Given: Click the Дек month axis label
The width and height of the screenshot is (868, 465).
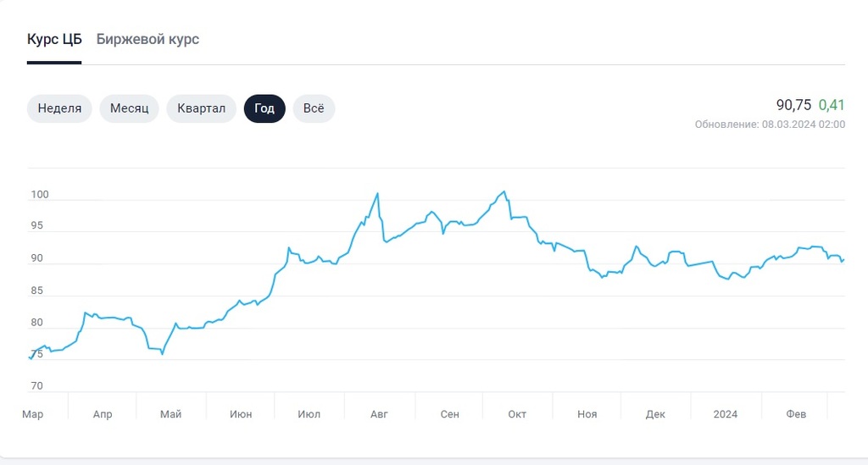Looking at the screenshot, I should tap(655, 414).
